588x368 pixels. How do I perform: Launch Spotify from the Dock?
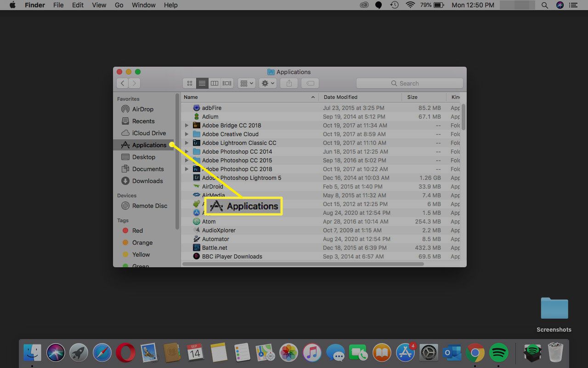point(499,353)
